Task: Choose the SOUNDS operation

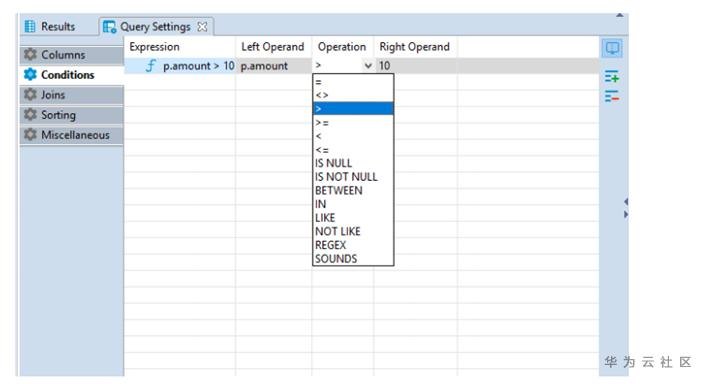Action: click(353, 259)
